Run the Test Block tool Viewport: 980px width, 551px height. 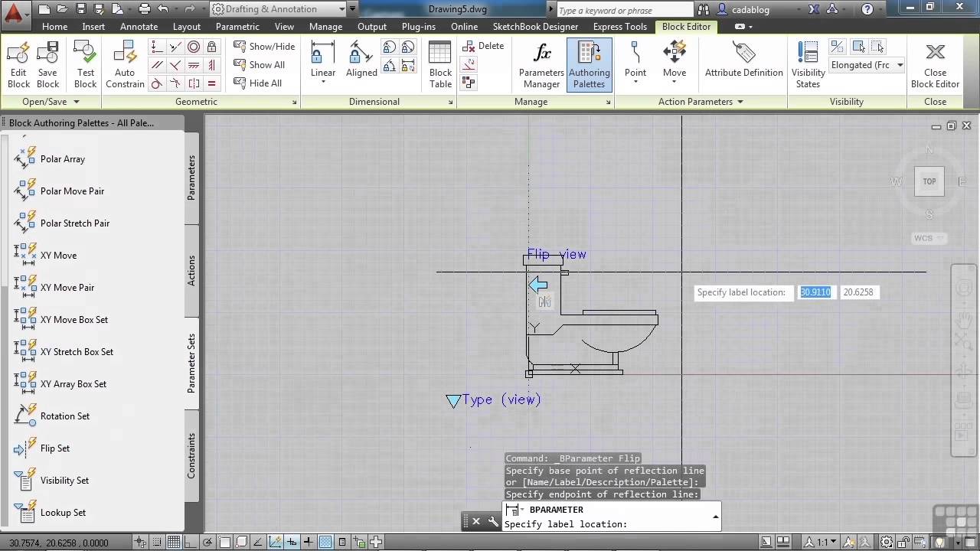tap(85, 65)
